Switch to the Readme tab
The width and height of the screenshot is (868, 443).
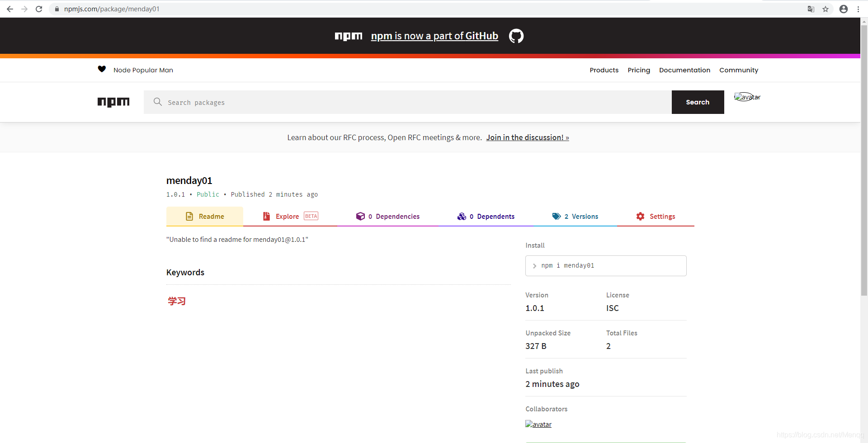pos(205,217)
